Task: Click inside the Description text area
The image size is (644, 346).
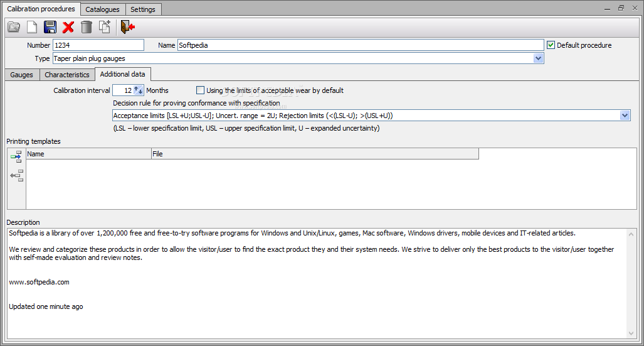Action: coord(316,283)
